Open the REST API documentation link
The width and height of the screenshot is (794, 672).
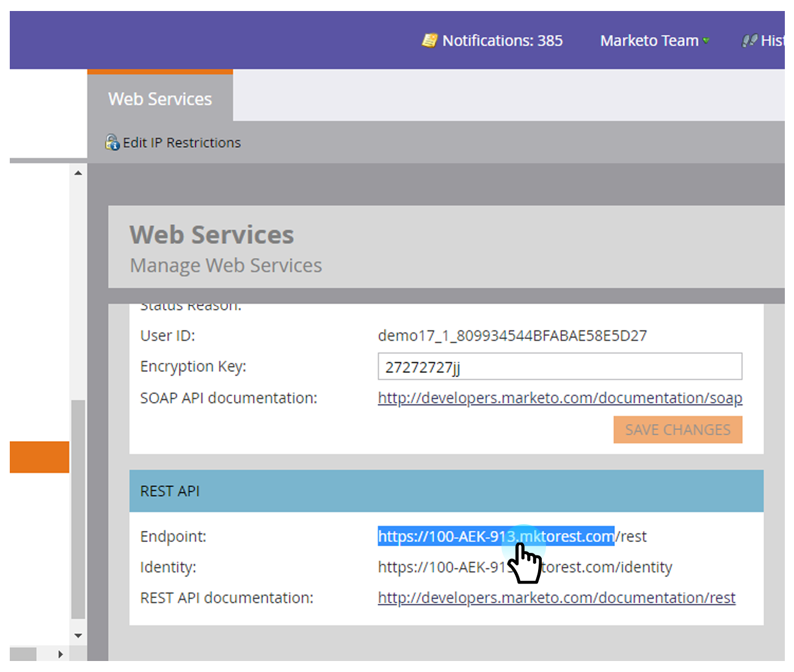tap(556, 598)
